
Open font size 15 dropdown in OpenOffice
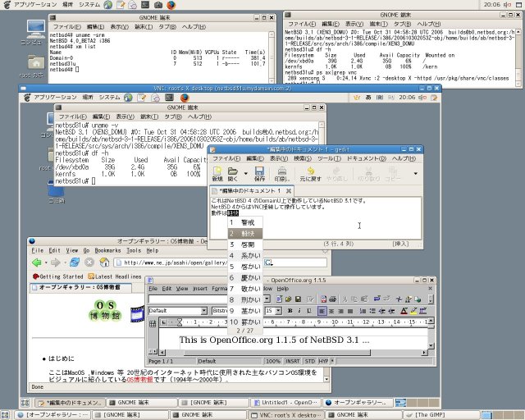coord(279,311)
